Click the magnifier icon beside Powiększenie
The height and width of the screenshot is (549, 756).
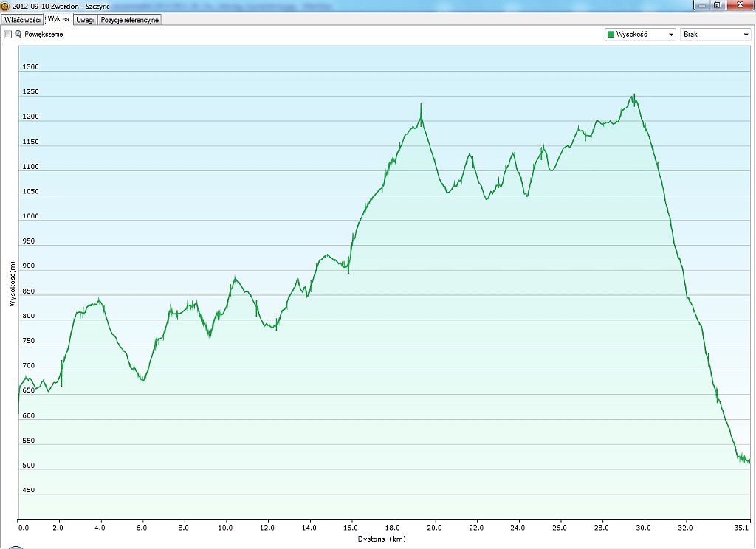pyautogui.click(x=18, y=35)
